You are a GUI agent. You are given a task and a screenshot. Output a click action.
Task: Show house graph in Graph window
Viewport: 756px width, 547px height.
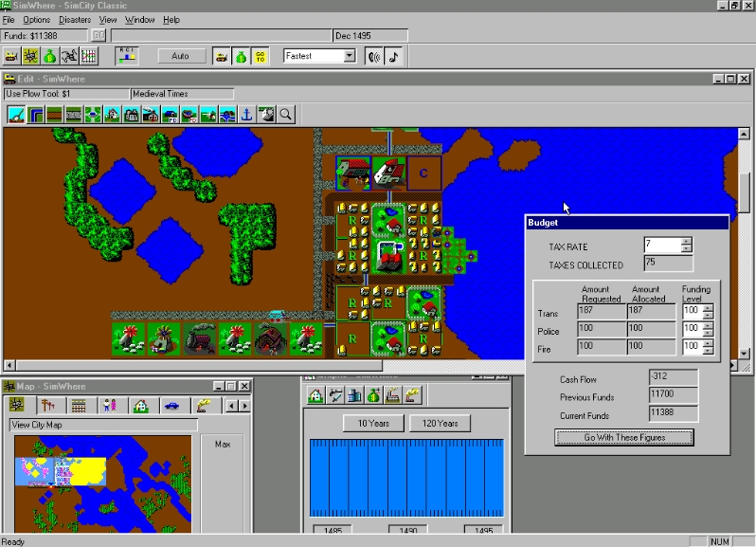pyautogui.click(x=315, y=396)
